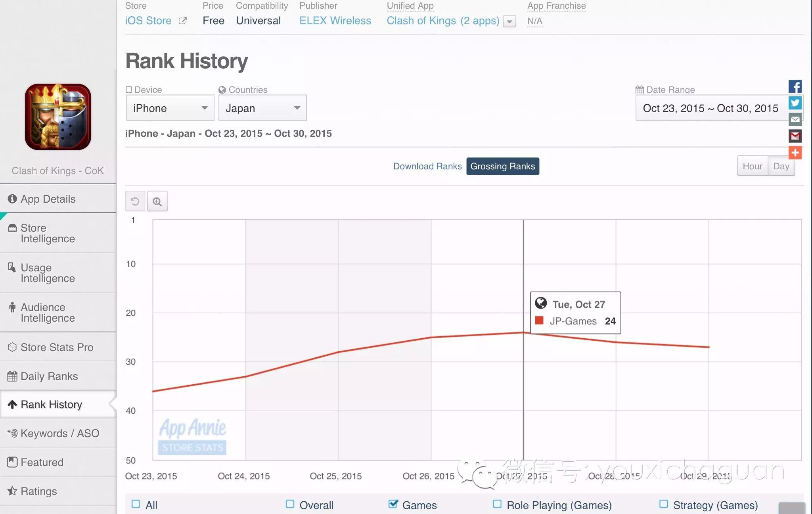This screenshot has width=812, height=514.
Task: Click the Clash of Kings app icon
Action: [58, 117]
